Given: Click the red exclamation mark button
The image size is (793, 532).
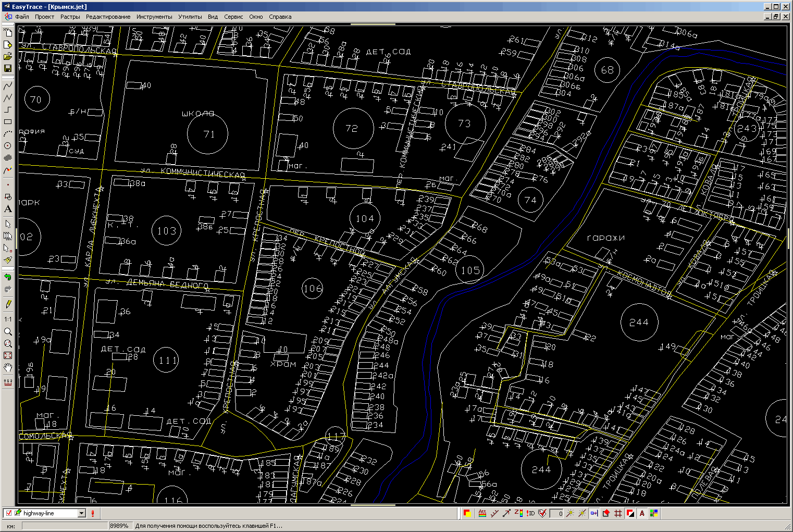Looking at the screenshot, I should (93, 513).
